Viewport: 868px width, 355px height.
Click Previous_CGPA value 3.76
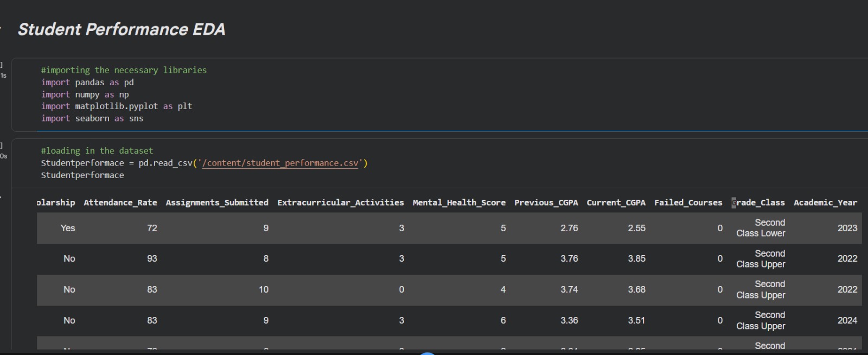click(569, 259)
